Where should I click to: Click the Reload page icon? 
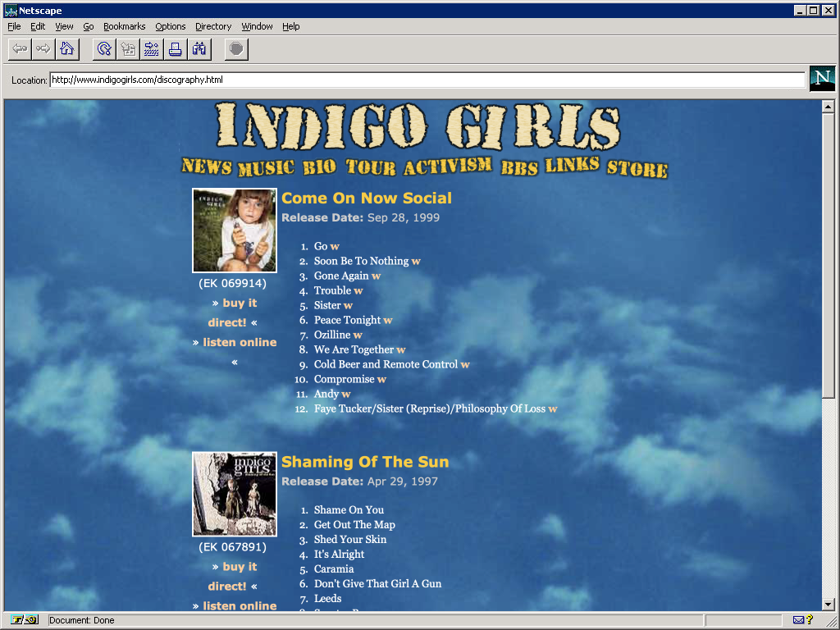point(102,49)
